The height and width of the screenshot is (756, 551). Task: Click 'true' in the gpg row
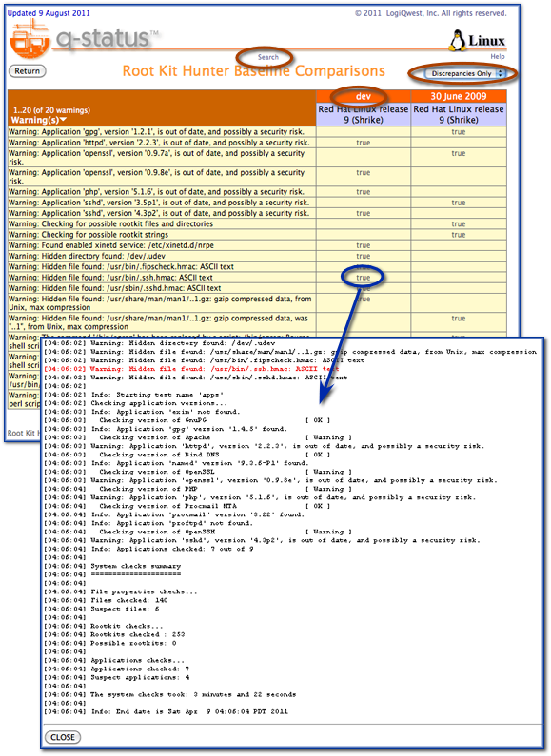459,131
